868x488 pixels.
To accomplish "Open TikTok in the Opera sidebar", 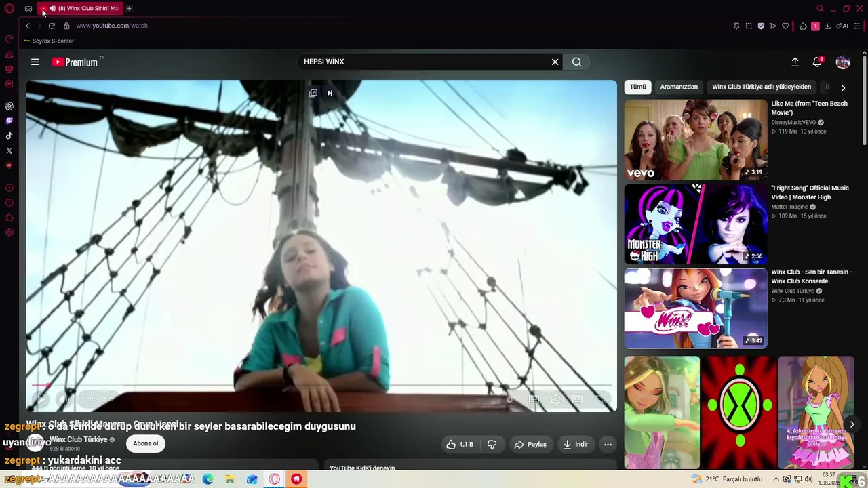I will tap(9, 136).
